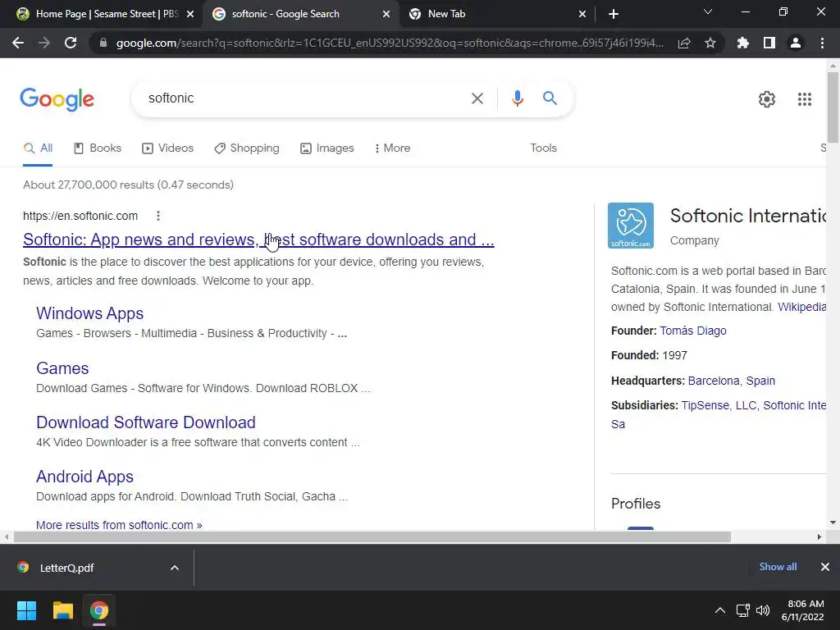Show all downloads
840x630 pixels.
pos(778,567)
